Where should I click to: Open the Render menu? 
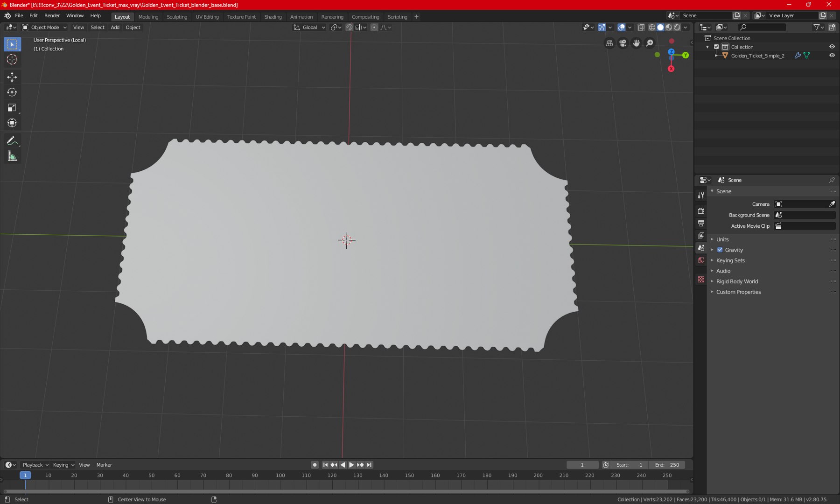tap(52, 16)
